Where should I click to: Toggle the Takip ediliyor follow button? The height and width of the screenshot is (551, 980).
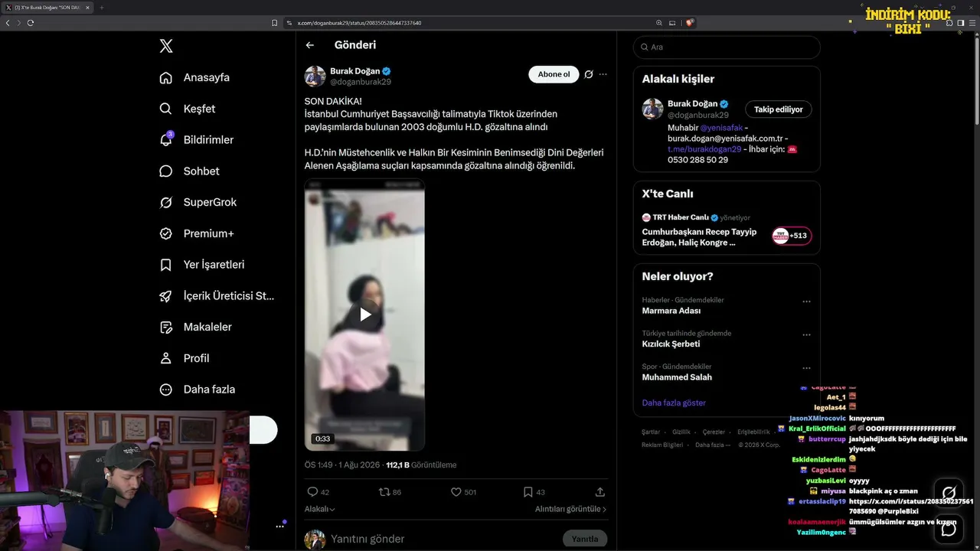pyautogui.click(x=779, y=109)
